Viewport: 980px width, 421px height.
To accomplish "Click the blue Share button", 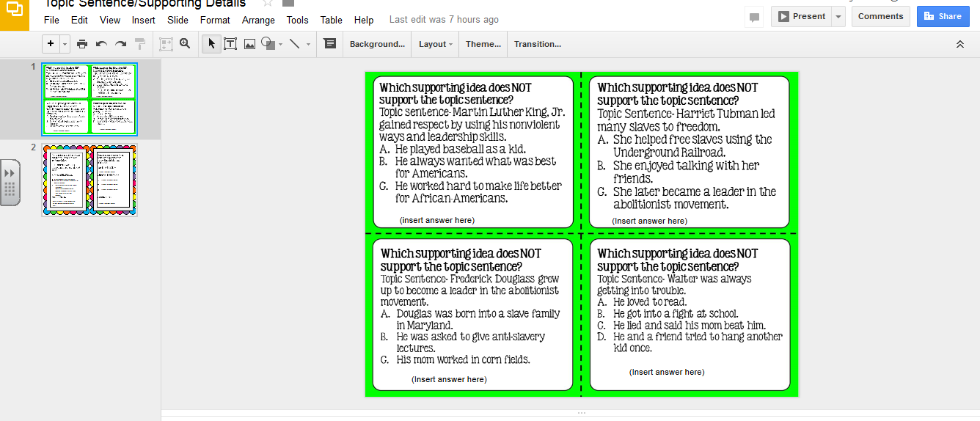I will pyautogui.click(x=943, y=16).
